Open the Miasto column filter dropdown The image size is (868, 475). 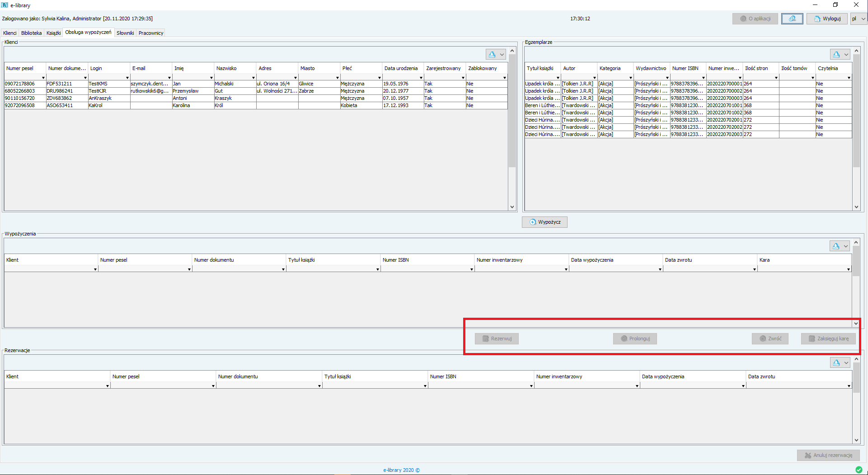[337, 78]
